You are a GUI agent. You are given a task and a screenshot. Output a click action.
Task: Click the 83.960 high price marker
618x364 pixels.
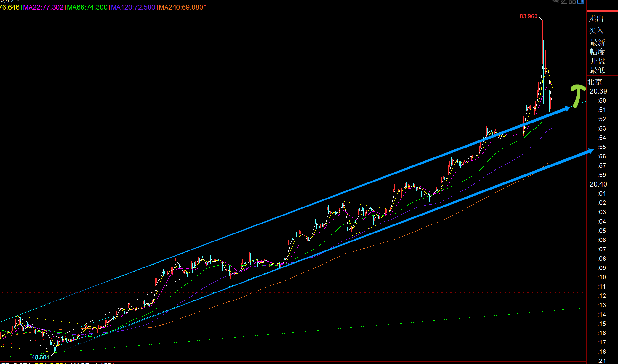point(528,16)
